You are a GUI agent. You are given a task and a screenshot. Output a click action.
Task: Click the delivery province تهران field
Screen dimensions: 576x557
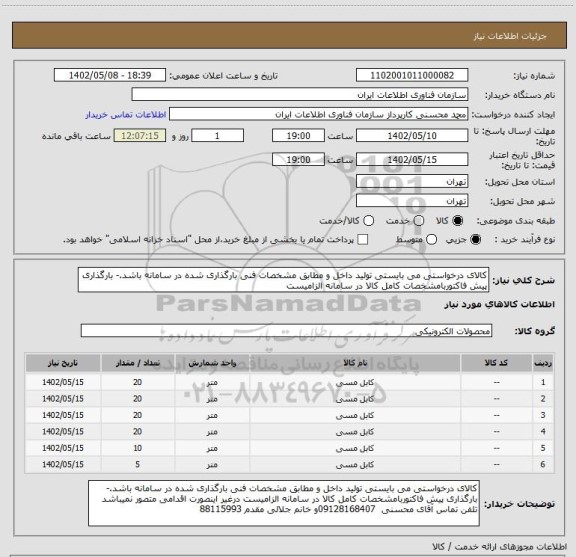(412, 182)
